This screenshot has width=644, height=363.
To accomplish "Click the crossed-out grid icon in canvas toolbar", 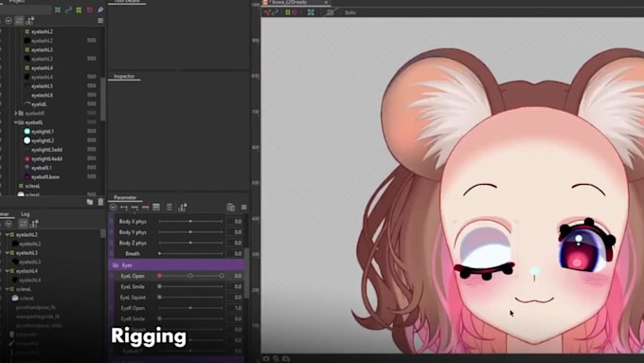I will point(331,12).
